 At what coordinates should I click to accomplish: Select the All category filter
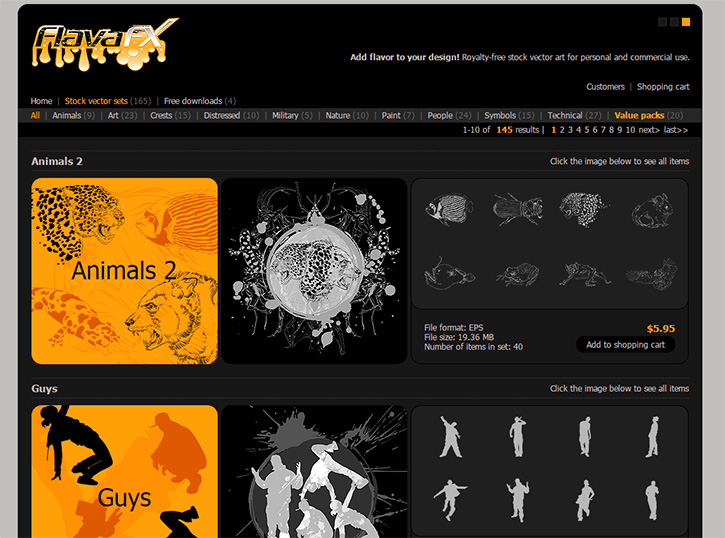coord(35,116)
